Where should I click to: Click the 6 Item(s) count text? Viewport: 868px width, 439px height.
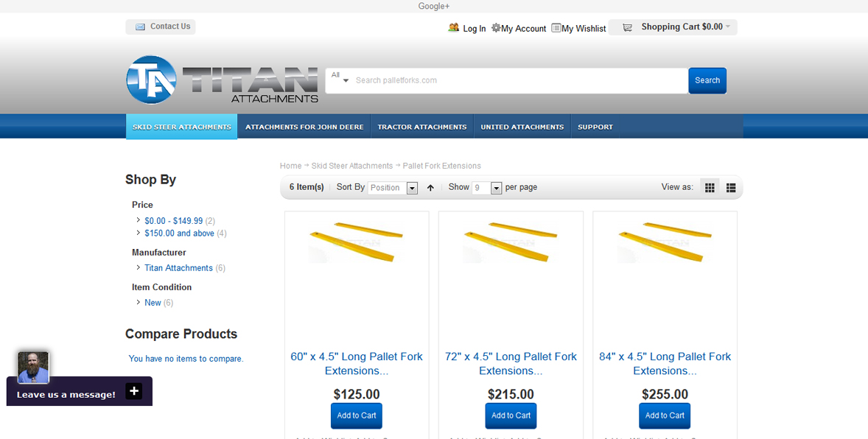[x=307, y=187]
